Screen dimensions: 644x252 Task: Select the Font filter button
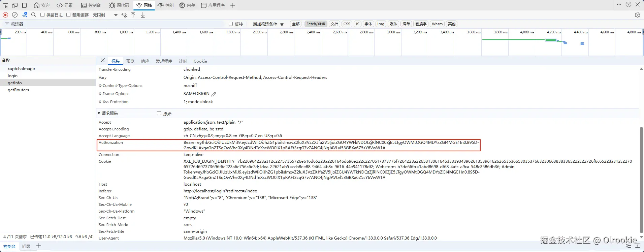[x=368, y=24]
